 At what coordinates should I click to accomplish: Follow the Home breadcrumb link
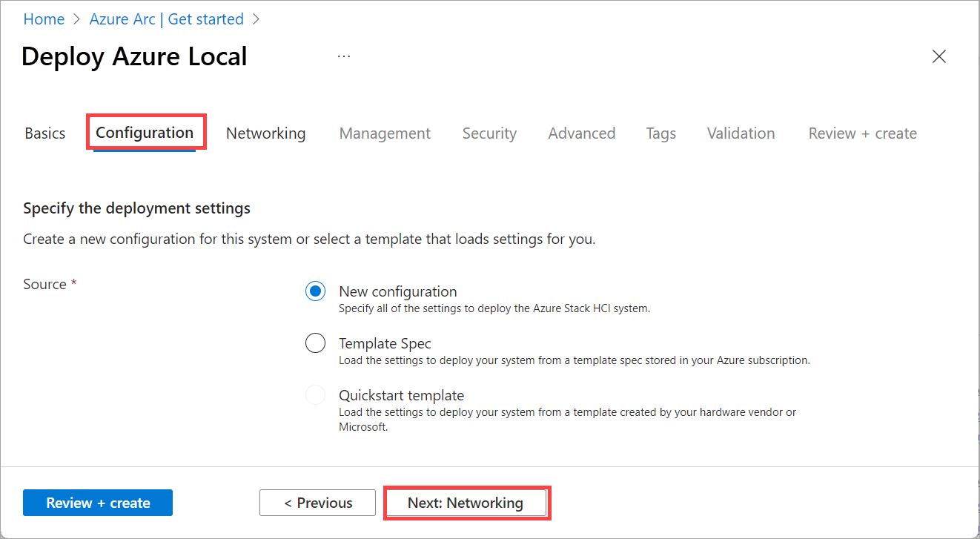point(44,19)
